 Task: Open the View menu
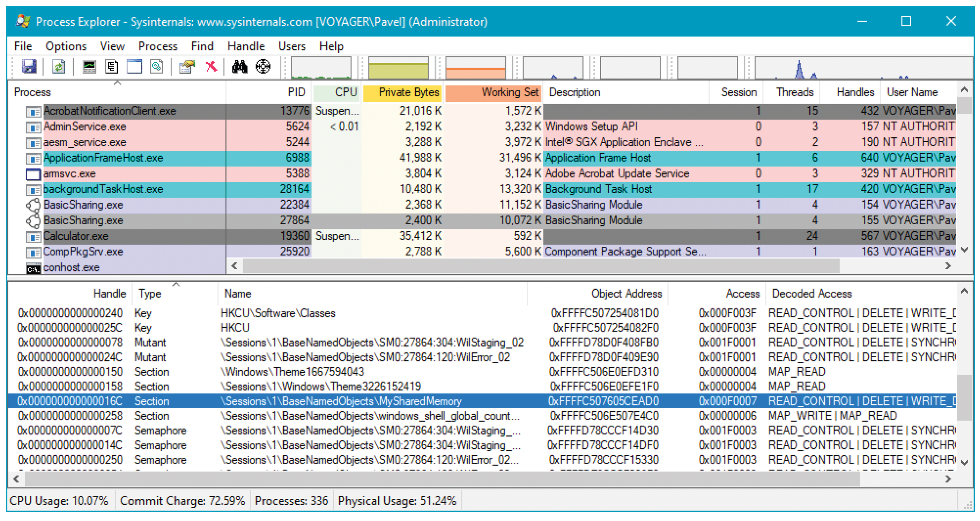tap(112, 46)
